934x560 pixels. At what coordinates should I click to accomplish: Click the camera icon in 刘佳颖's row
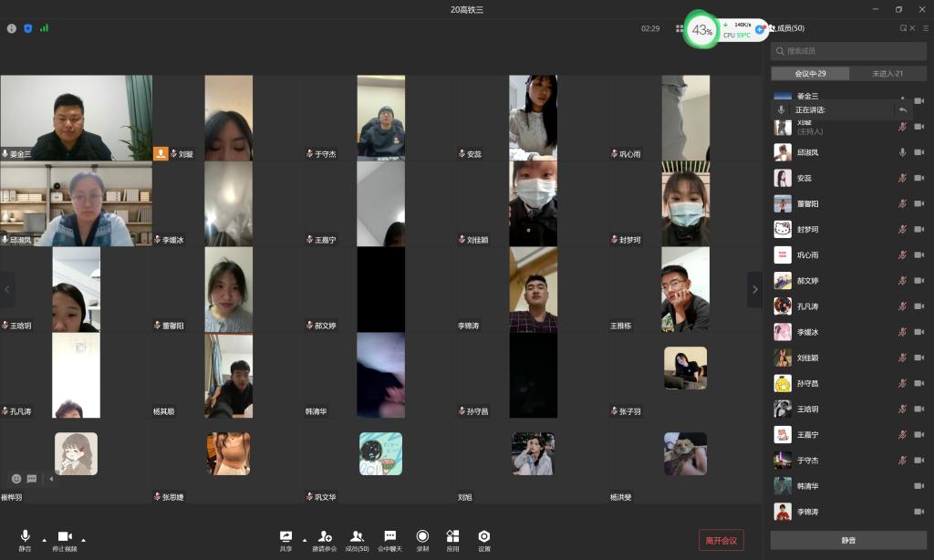click(x=919, y=358)
